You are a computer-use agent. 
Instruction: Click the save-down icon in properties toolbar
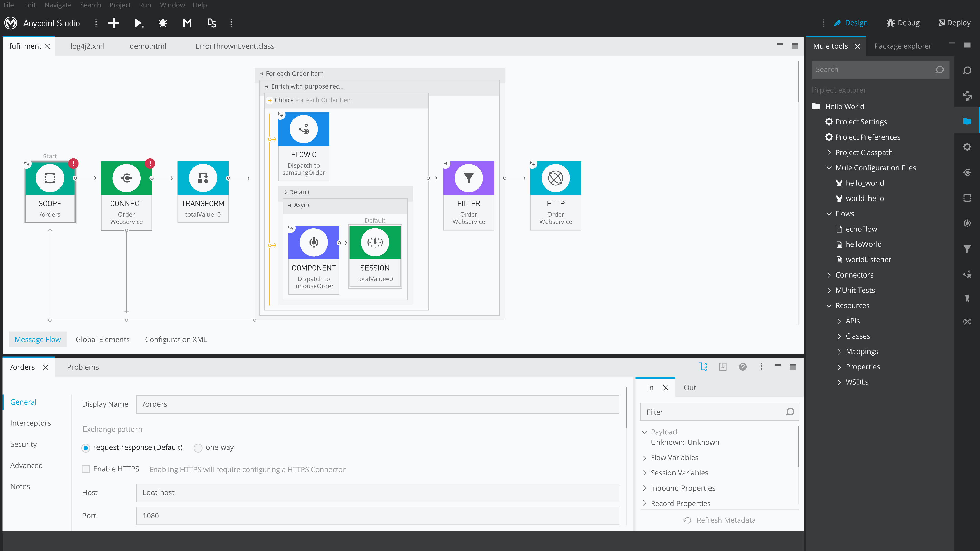tap(723, 367)
